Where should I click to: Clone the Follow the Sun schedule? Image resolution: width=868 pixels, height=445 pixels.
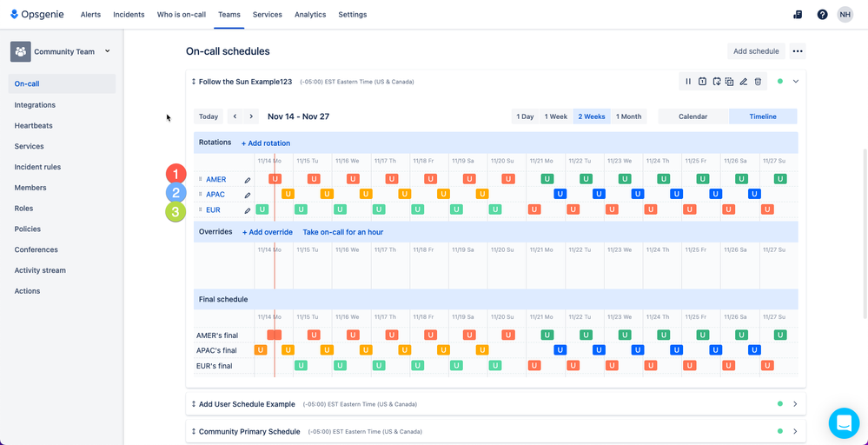pos(730,82)
